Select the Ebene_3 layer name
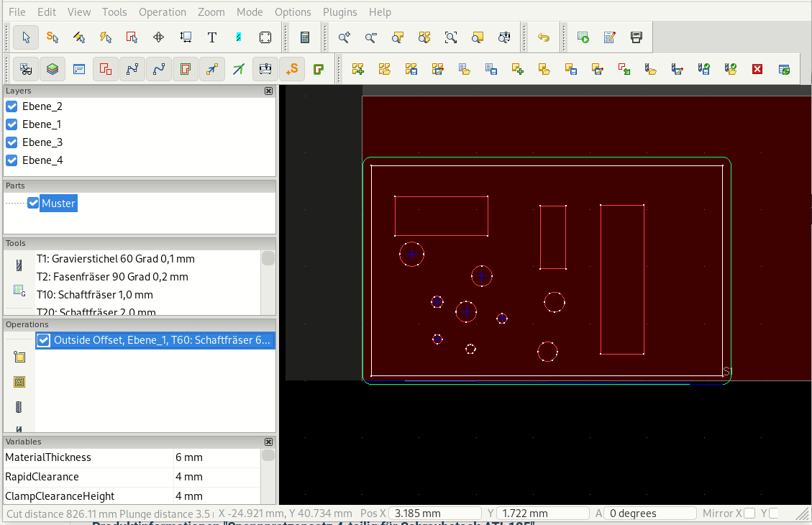This screenshot has width=812, height=525. click(42, 142)
